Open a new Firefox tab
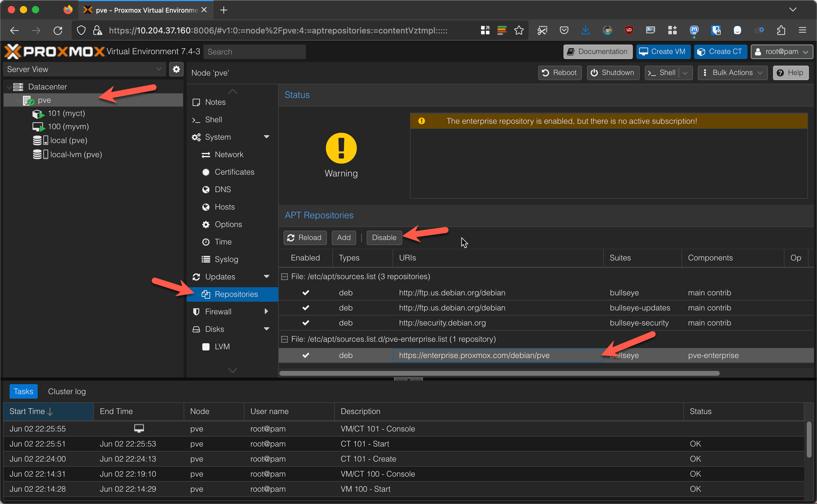817x504 pixels. 224,10
